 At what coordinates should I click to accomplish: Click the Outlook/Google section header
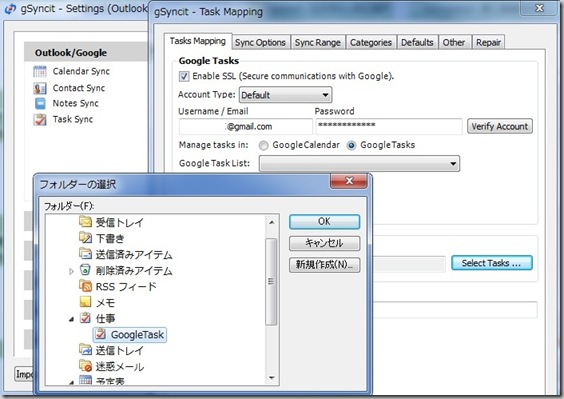click(86, 53)
